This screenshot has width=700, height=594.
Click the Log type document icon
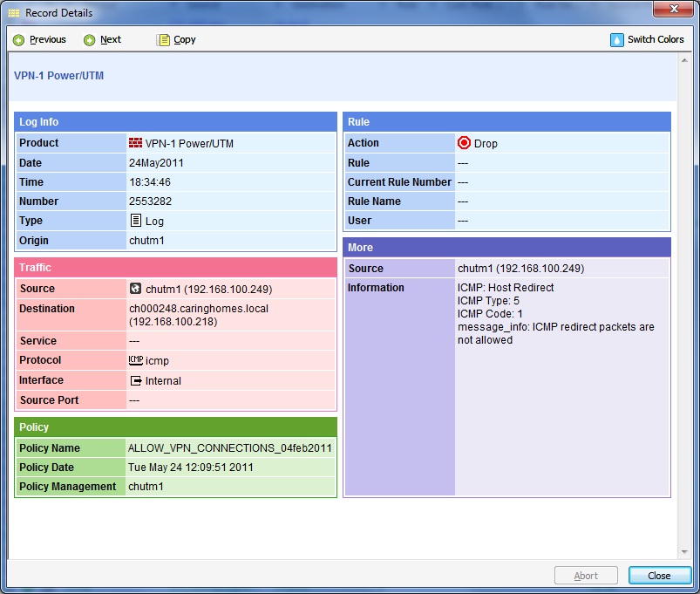coord(136,220)
